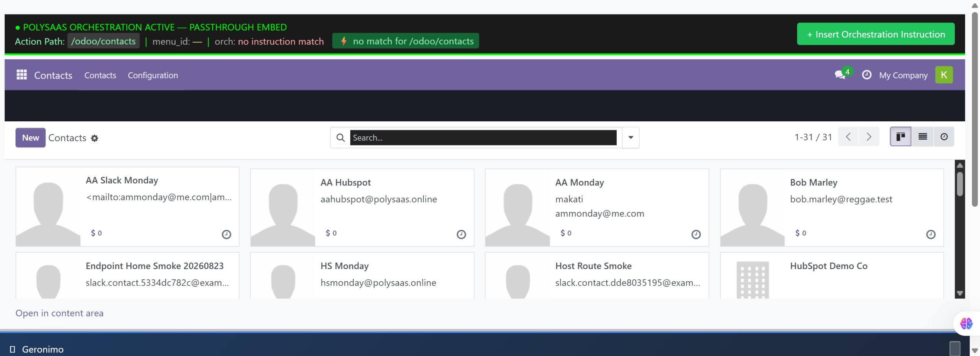
Task: Open the user avatar K menu
Action: point(944,75)
